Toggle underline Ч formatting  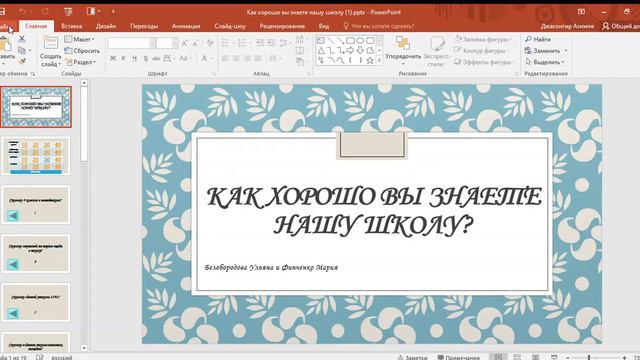point(134,58)
